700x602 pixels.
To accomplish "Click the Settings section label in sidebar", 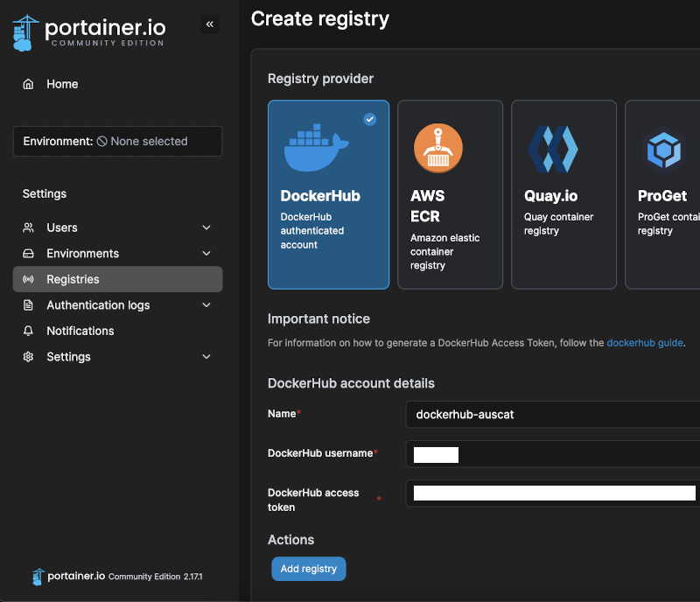I will pos(45,194).
